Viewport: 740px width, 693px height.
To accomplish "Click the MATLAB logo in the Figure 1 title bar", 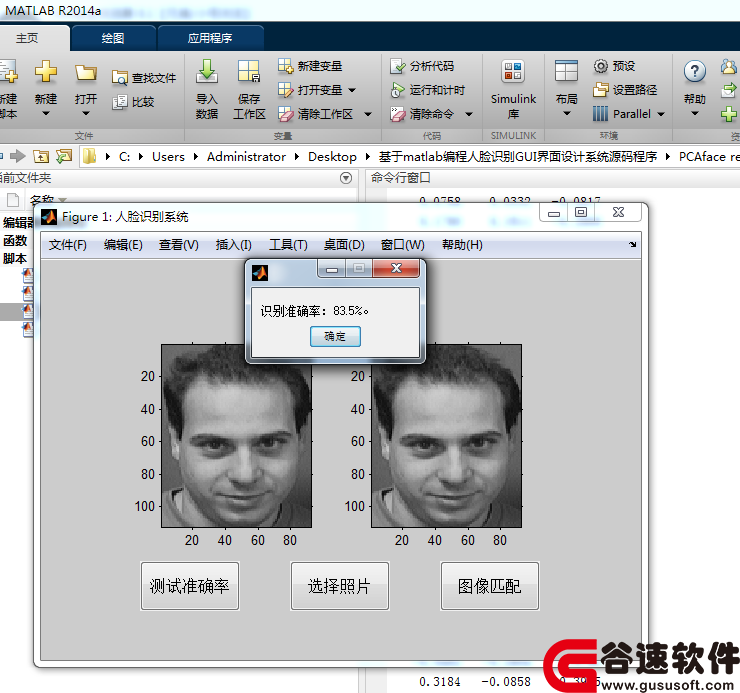I will (x=49, y=217).
